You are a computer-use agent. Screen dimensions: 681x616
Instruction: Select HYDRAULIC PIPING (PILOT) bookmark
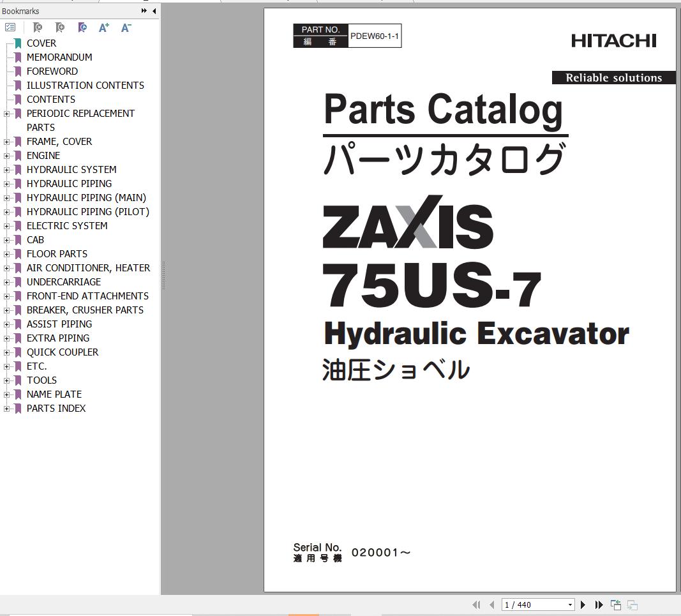(x=87, y=212)
